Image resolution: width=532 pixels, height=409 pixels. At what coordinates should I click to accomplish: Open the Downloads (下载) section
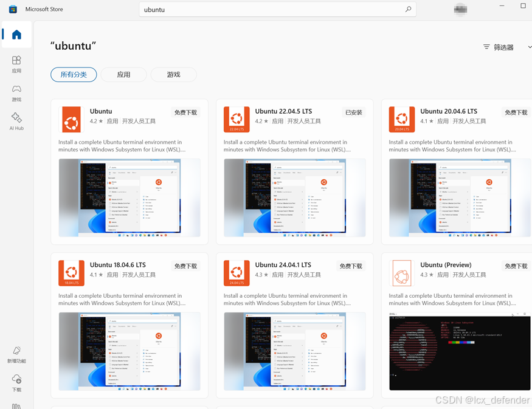(x=16, y=383)
